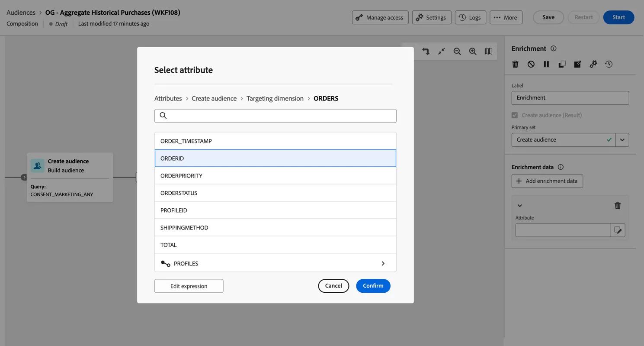Go to Targeting dimension in the breadcrumb
The width and height of the screenshot is (644, 346).
[275, 98]
